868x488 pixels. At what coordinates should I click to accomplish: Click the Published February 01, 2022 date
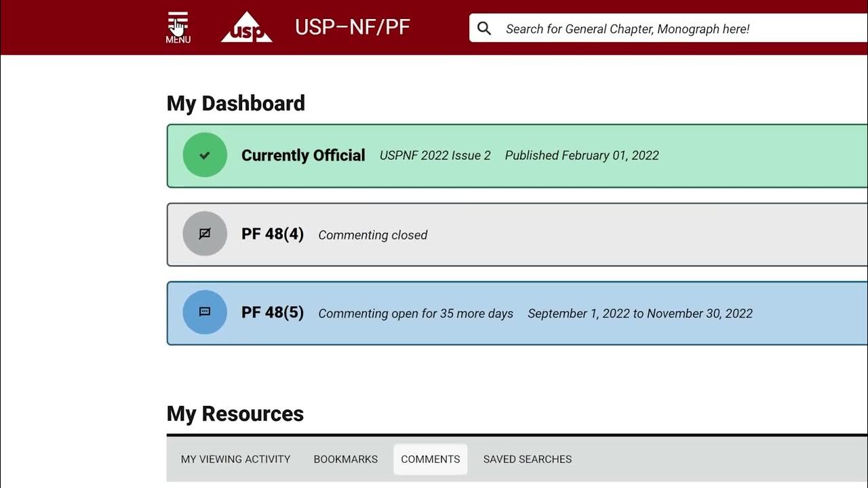point(582,155)
